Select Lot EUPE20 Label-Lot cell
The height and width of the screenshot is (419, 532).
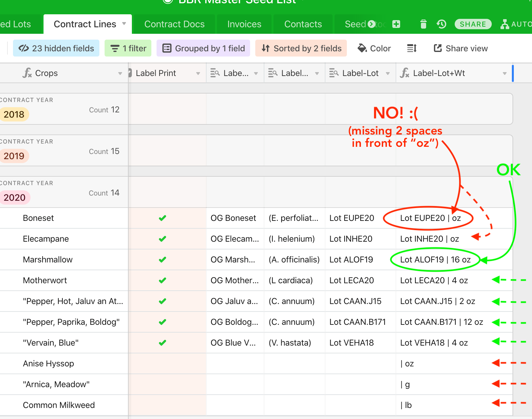361,218
